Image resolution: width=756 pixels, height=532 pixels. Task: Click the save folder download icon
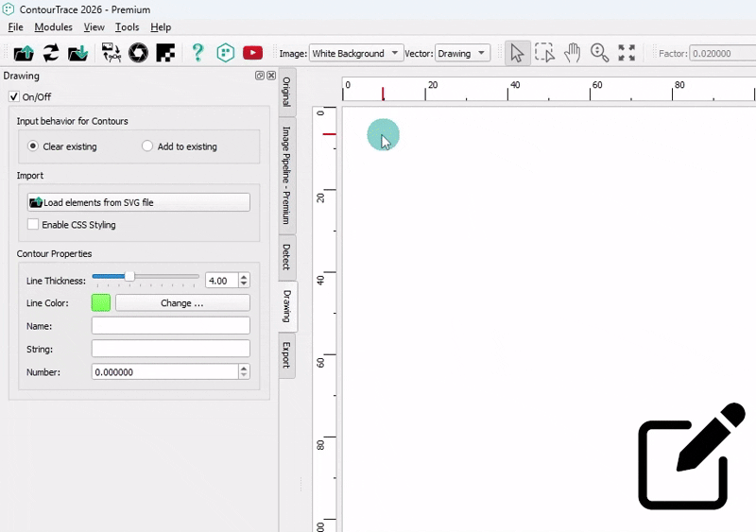pos(77,53)
